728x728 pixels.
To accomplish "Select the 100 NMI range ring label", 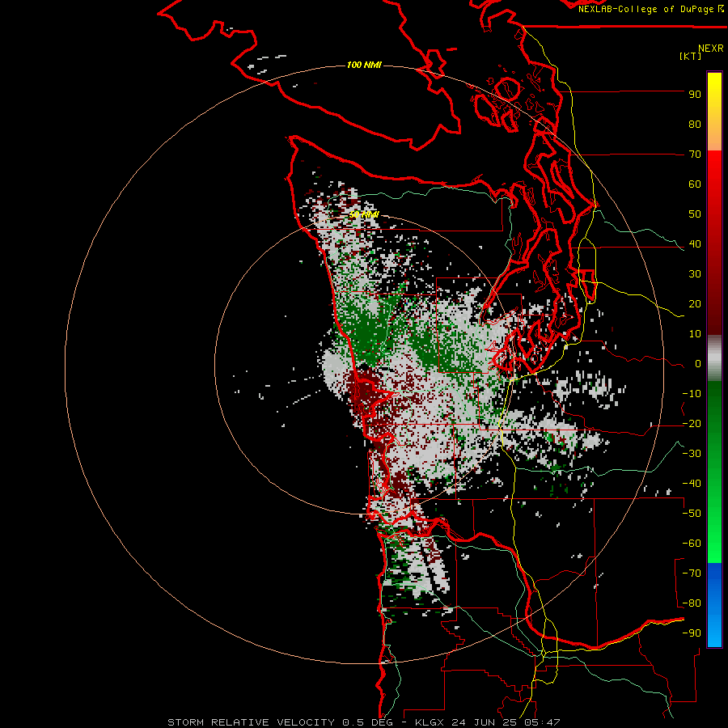I will tap(364, 65).
